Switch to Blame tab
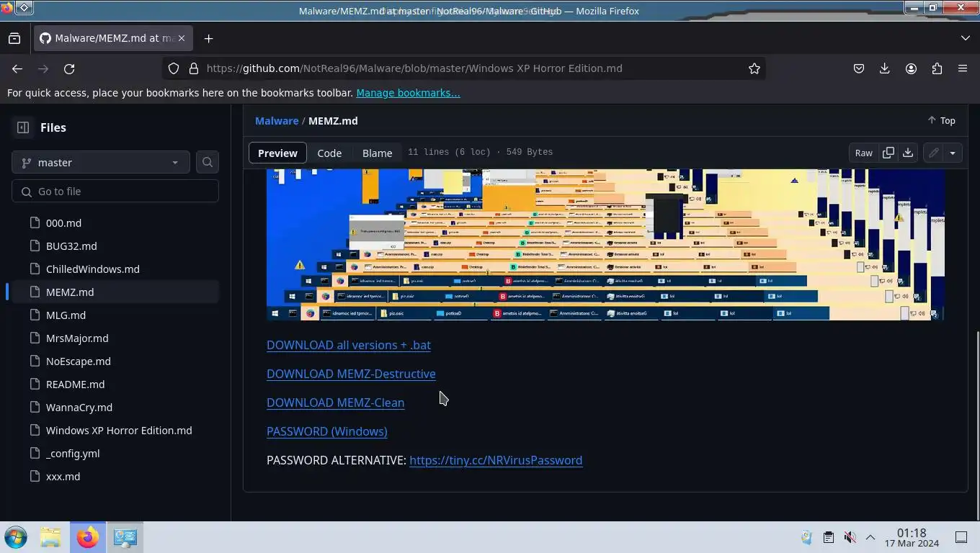This screenshot has height=553, width=980. pyautogui.click(x=377, y=153)
